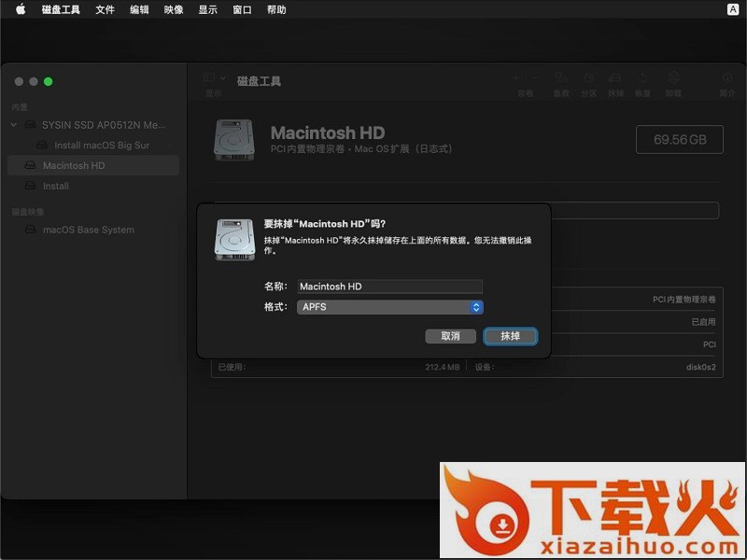Click the 抹掉 erase toolbar icon
The height and width of the screenshot is (560, 747).
click(x=615, y=78)
